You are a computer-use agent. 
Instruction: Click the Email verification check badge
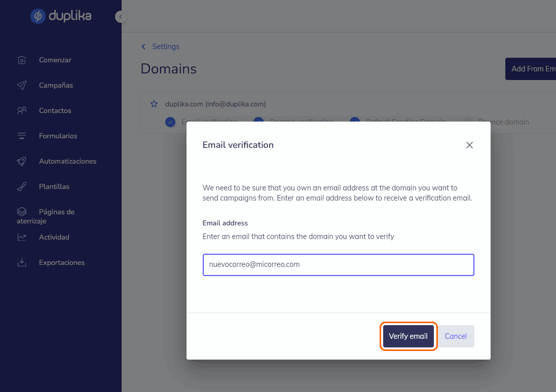coord(170,122)
